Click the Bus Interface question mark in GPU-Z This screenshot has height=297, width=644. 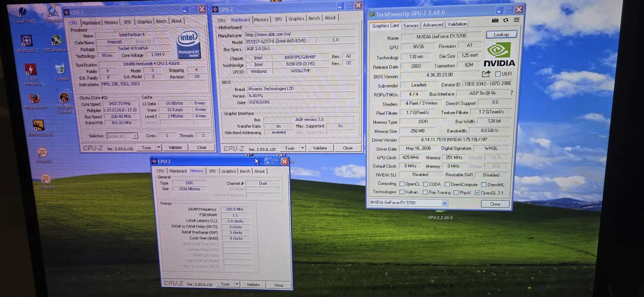512,93
